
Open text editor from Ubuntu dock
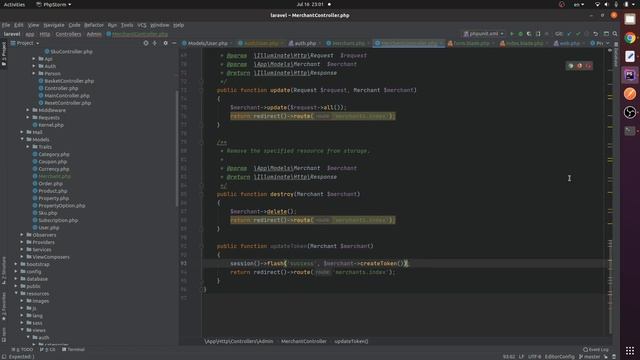tap(630, 56)
